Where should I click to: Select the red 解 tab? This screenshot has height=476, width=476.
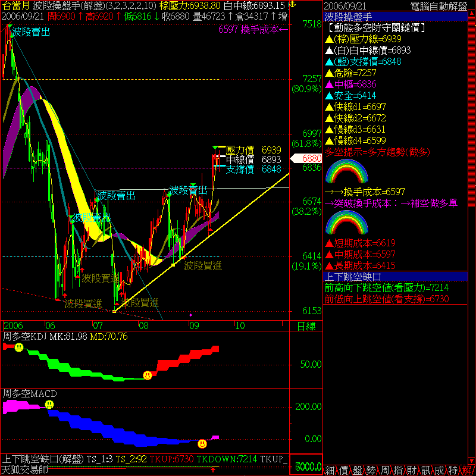tap(467, 470)
